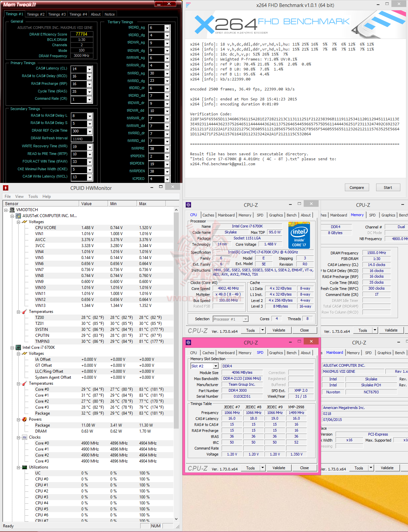
Task: Collapse the VMODTECH root node
Action: pyautogui.click(x=6, y=210)
